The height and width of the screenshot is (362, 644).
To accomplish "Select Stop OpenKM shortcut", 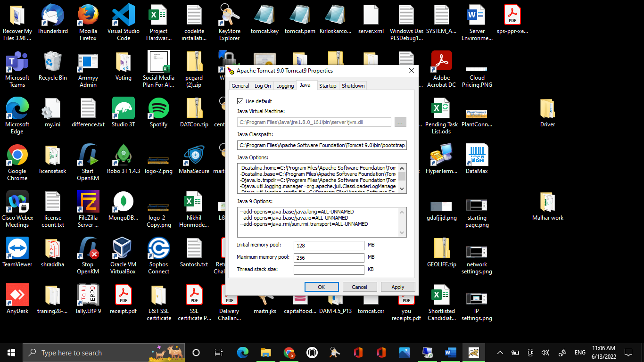I will (88, 255).
